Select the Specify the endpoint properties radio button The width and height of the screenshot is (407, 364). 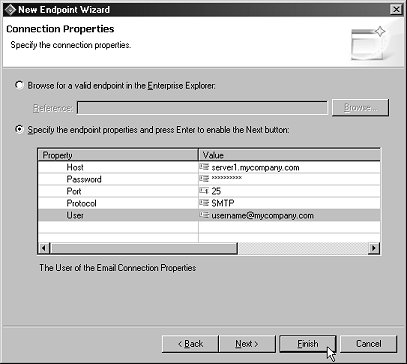(x=19, y=129)
